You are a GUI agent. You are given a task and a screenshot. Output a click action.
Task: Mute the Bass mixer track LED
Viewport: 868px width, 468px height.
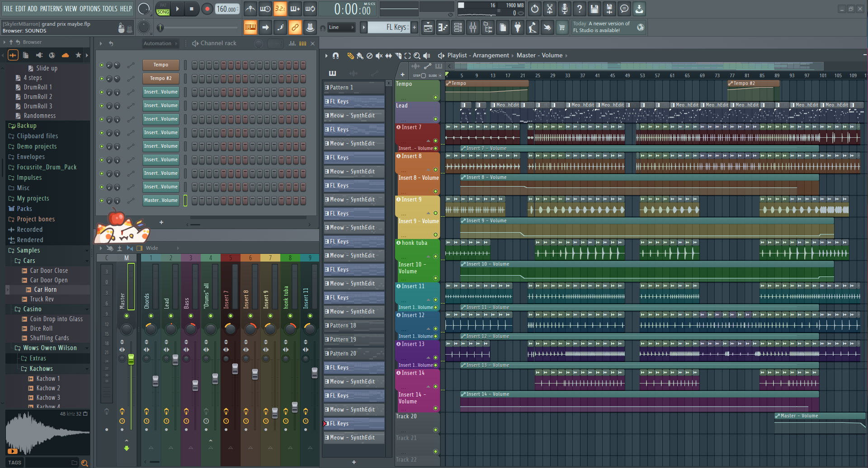pyautogui.click(x=191, y=316)
